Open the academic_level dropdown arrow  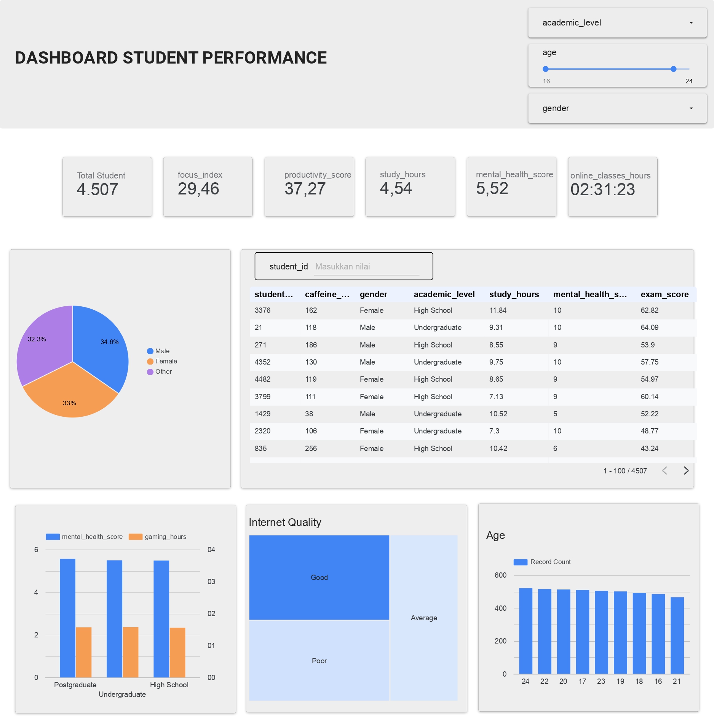tap(692, 23)
